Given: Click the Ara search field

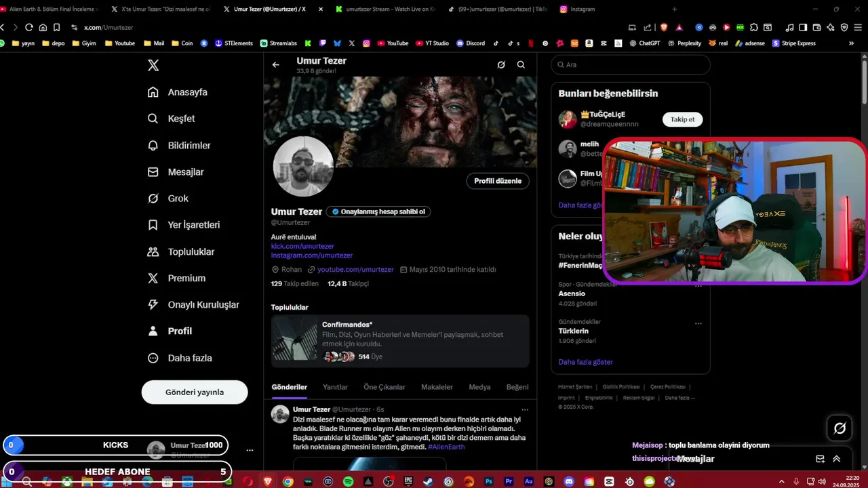Looking at the screenshot, I should [631, 65].
